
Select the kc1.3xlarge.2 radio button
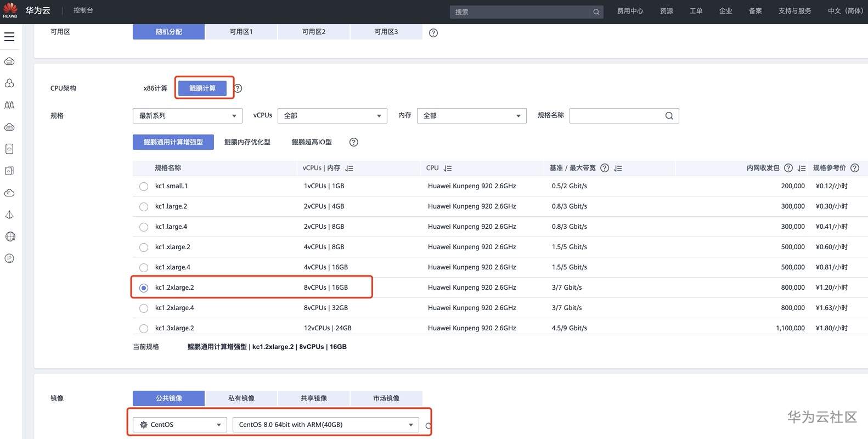click(144, 329)
